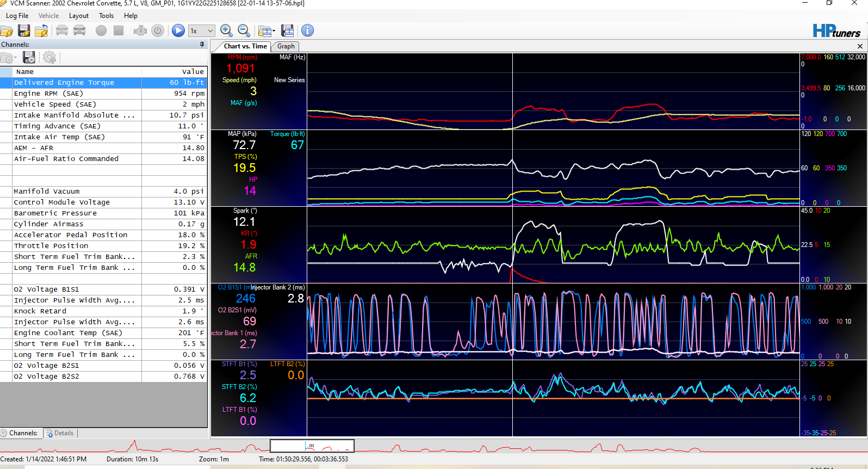Image resolution: width=868 pixels, height=469 pixels.
Task: Save the chart layout with the toolbar icon
Action: tap(288, 31)
